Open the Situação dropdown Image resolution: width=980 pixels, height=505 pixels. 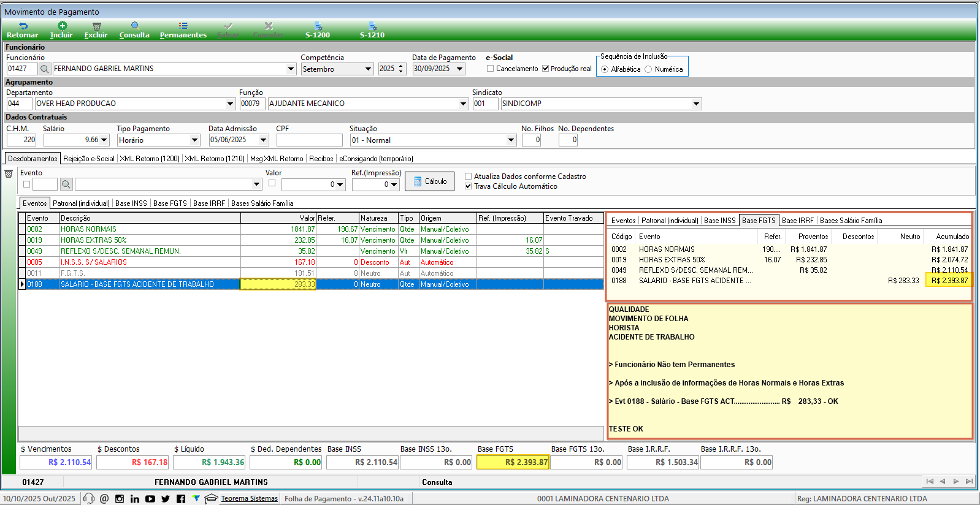click(x=511, y=140)
